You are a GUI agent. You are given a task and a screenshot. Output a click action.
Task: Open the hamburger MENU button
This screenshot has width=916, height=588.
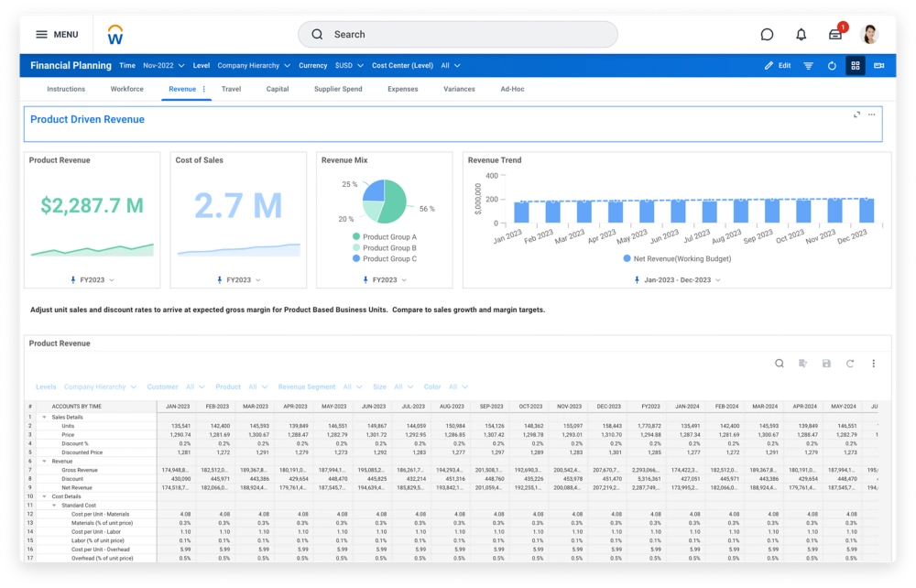coord(56,35)
